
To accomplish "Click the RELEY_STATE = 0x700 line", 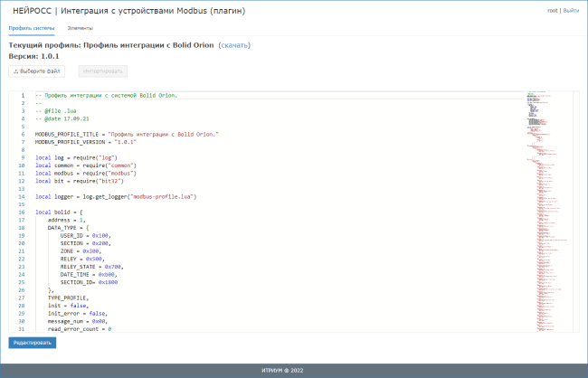I will 92,267.
